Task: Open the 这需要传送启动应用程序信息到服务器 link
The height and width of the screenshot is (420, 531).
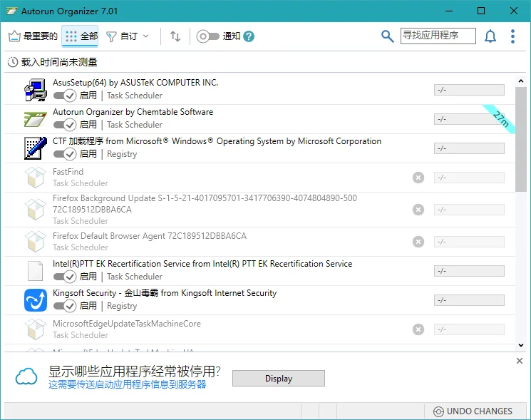Action: [x=127, y=385]
